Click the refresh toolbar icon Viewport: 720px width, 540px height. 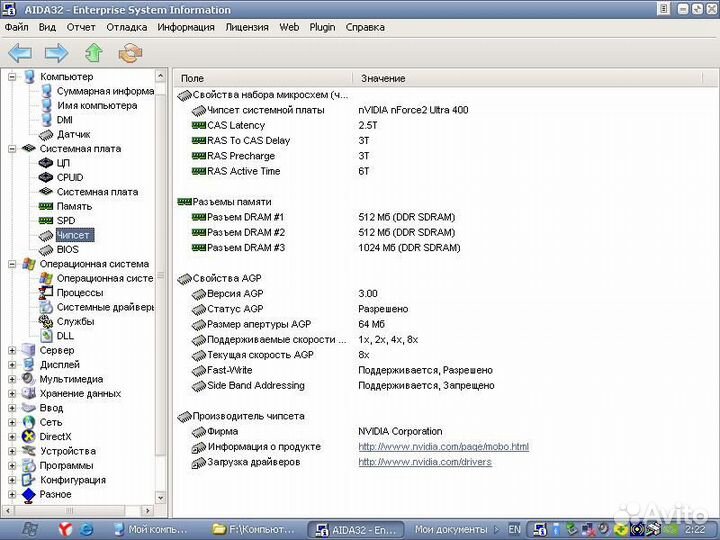click(x=130, y=53)
